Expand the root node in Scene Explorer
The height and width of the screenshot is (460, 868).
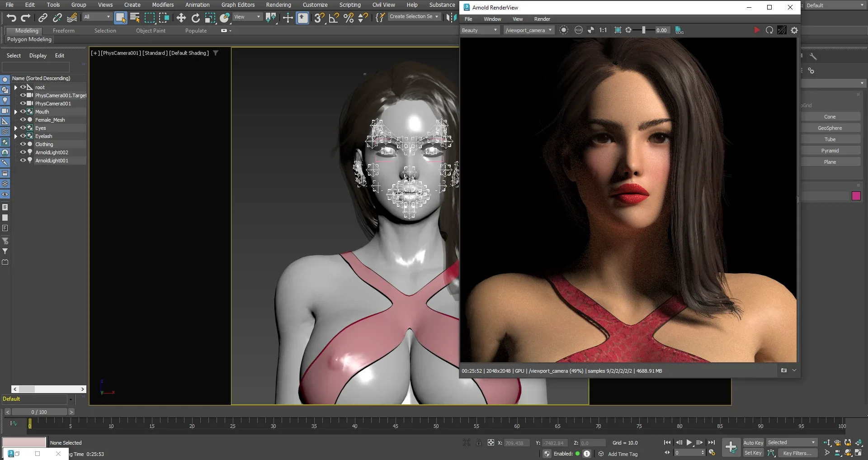tap(15, 87)
